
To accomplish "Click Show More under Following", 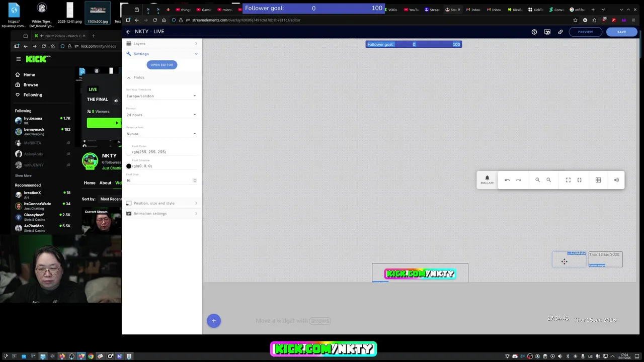I will coord(23,176).
